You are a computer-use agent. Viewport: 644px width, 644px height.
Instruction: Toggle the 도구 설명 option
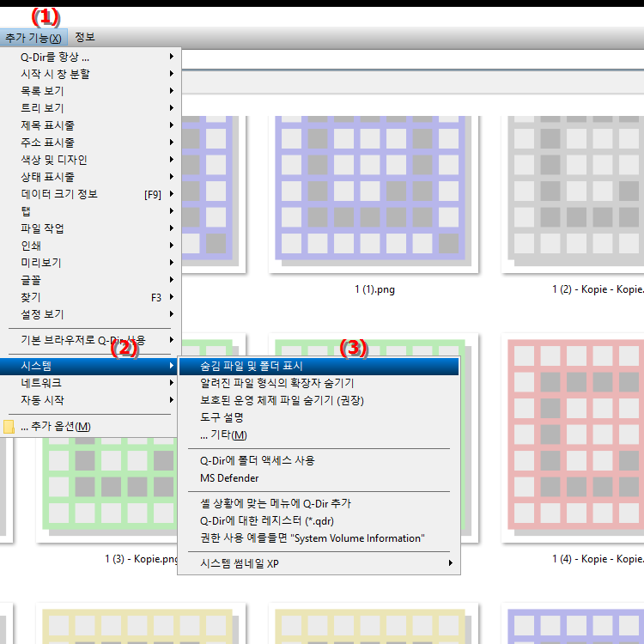tap(319, 417)
